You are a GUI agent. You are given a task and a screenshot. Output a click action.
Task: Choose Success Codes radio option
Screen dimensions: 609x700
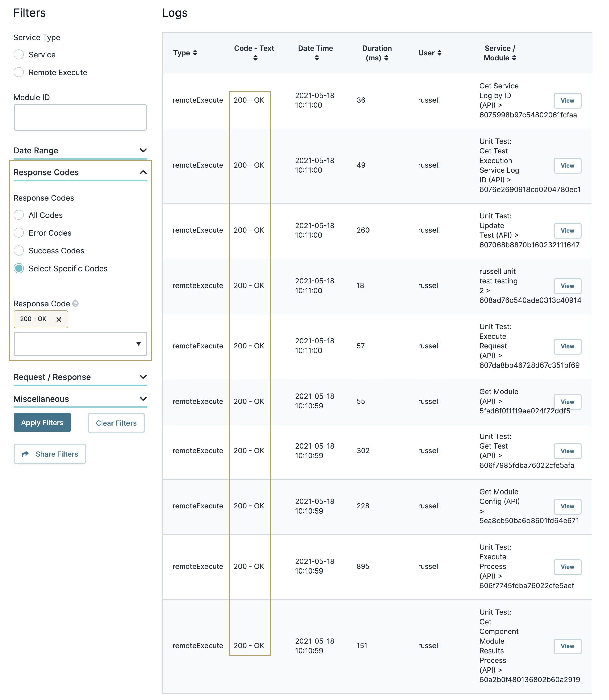(19, 250)
